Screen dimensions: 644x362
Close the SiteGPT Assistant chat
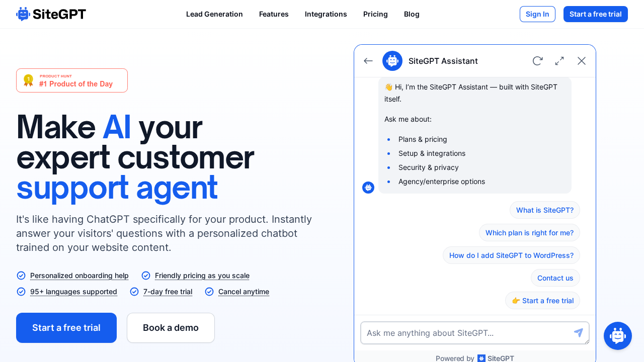(581, 60)
